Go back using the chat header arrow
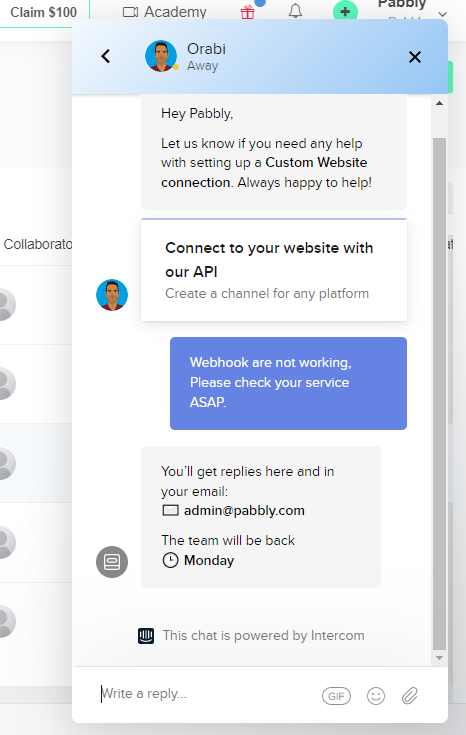The image size is (466, 735). click(x=106, y=56)
